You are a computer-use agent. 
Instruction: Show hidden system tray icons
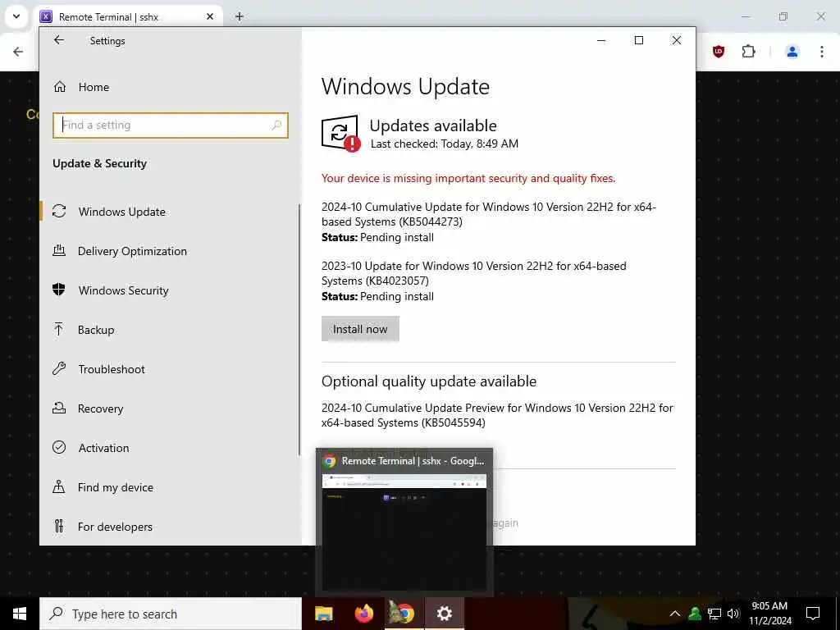[675, 614]
